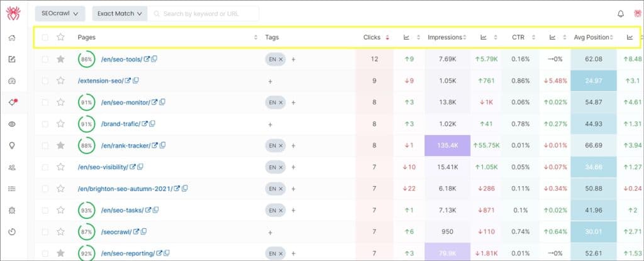The height and width of the screenshot is (261, 644).
Task: Star header icon to filter favorites
Action: point(61,37)
